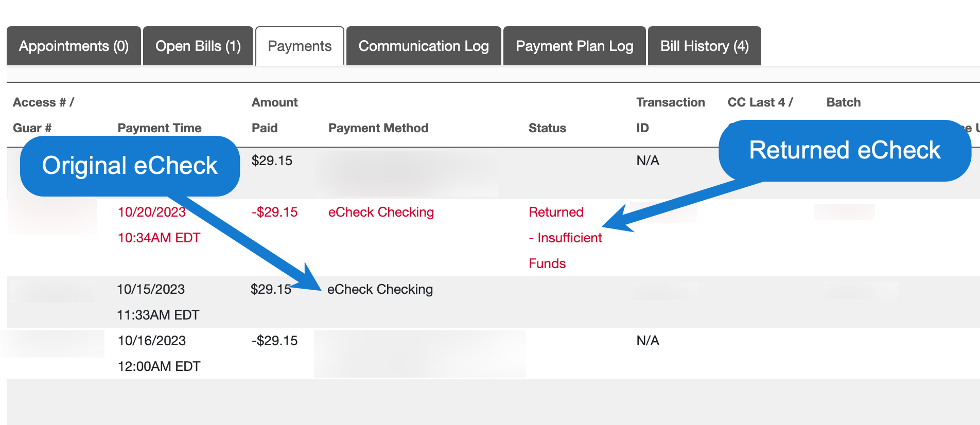980x425 pixels.
Task: Click the red eCheck Checking payment method
Action: click(x=381, y=212)
